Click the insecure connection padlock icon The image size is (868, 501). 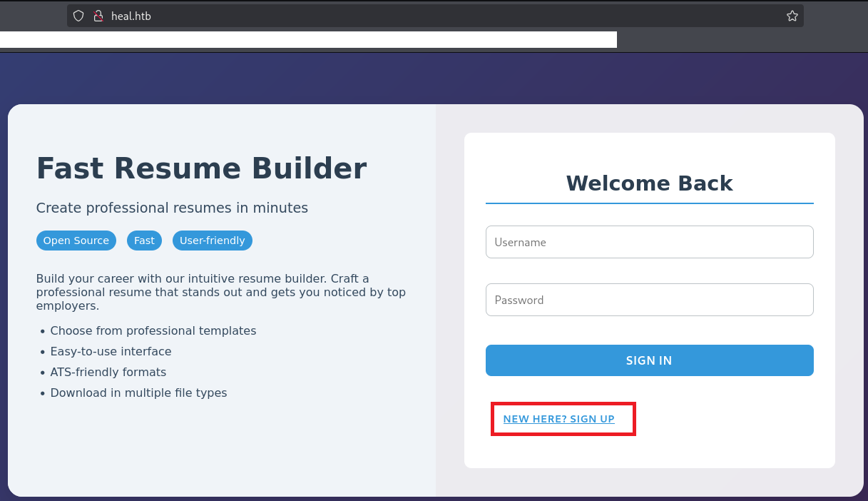pyautogui.click(x=98, y=16)
